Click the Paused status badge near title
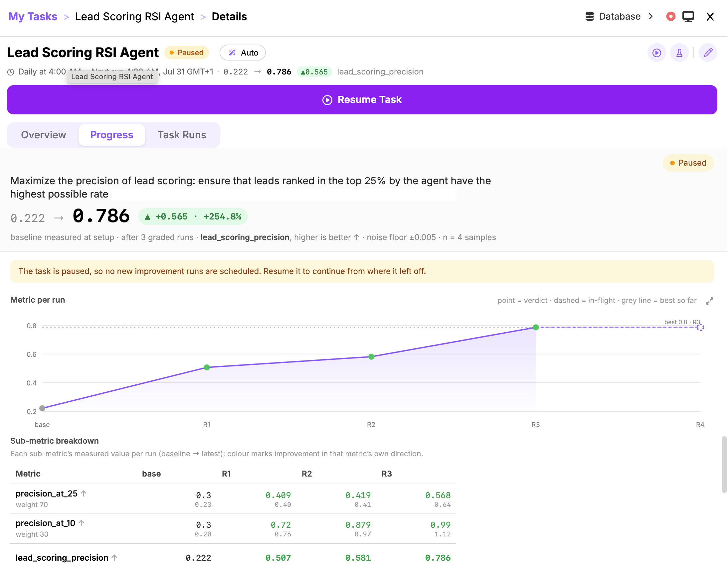Screen dimensions: 728x566 point(187,53)
